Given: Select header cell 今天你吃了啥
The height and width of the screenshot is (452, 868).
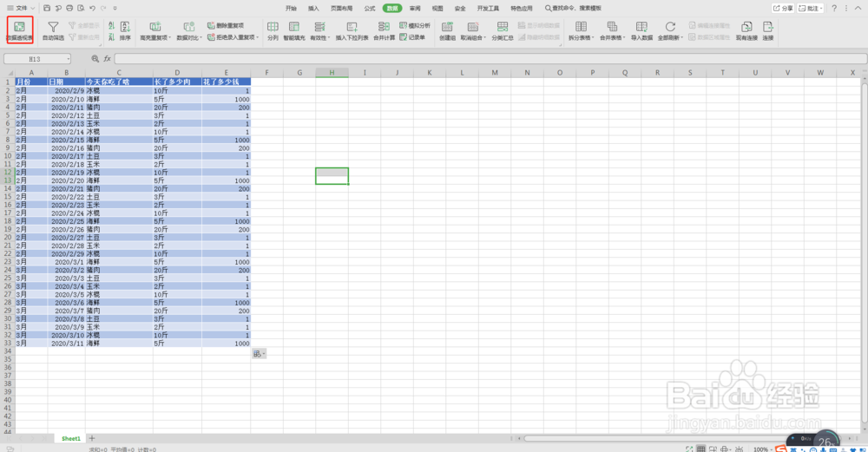Looking at the screenshot, I should pos(119,82).
